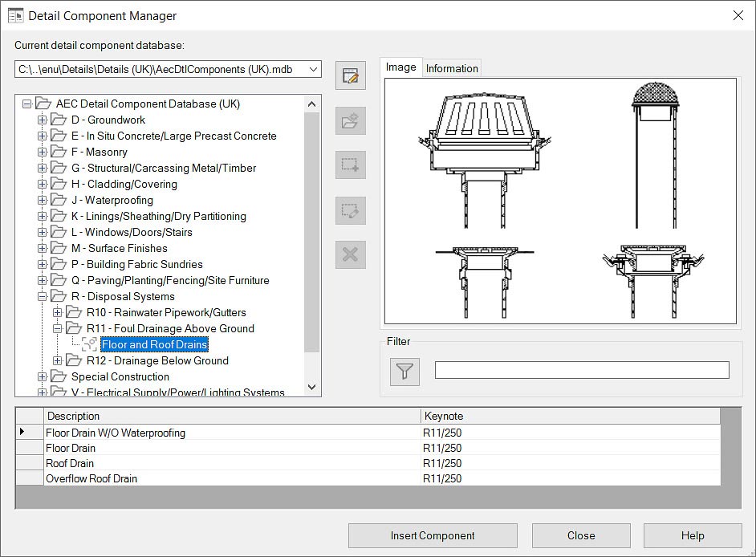
Task: Switch to the Information tab
Action: 452,68
